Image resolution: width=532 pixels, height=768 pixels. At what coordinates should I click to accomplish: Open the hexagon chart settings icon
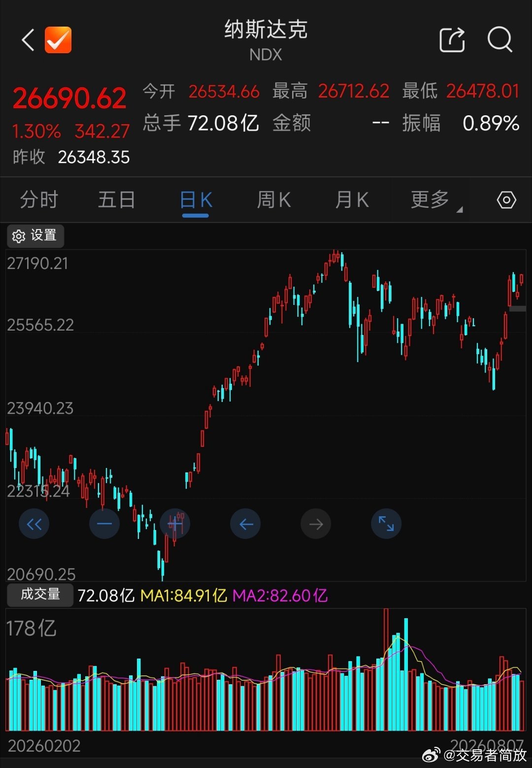(506, 200)
